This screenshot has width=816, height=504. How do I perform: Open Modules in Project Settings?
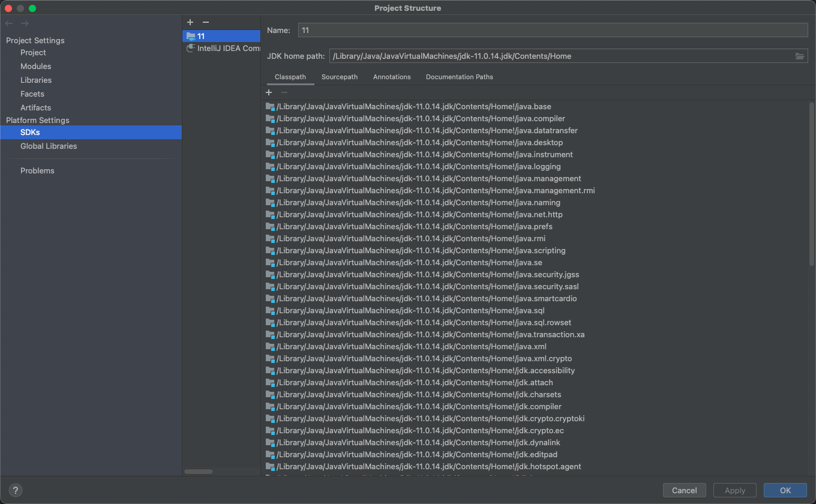pos(35,66)
